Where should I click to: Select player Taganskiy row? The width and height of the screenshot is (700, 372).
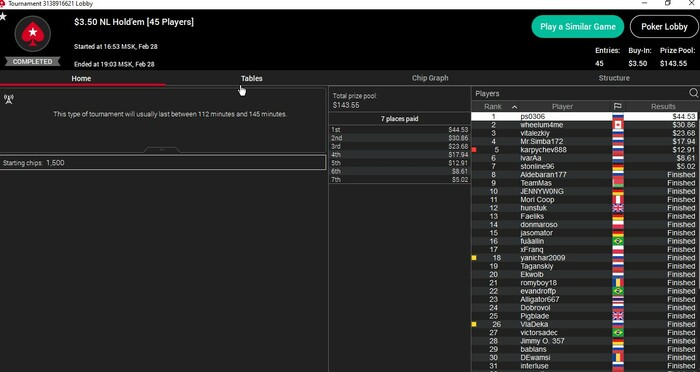[x=584, y=266]
